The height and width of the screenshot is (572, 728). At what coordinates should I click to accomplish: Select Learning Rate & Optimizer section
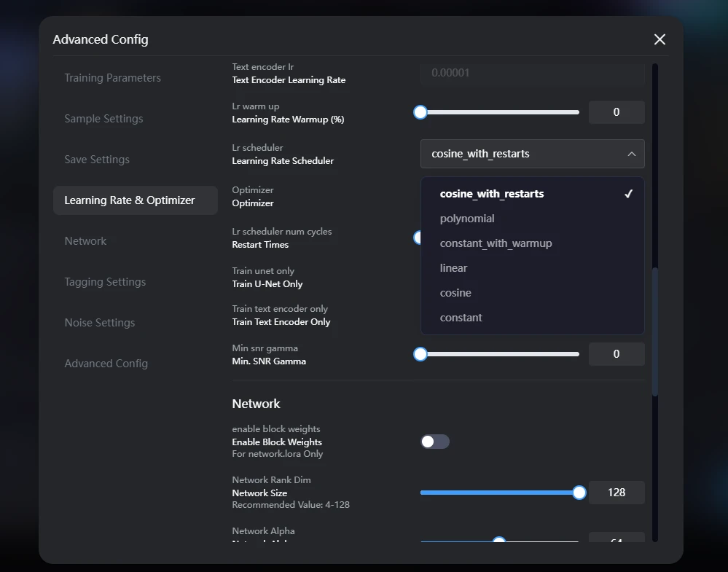pyautogui.click(x=130, y=200)
